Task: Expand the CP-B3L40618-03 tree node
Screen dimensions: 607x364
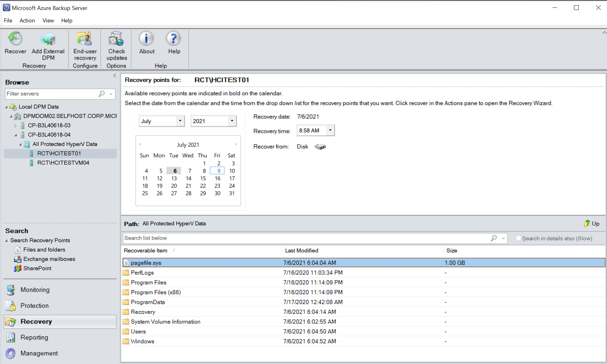Action: 16,125
